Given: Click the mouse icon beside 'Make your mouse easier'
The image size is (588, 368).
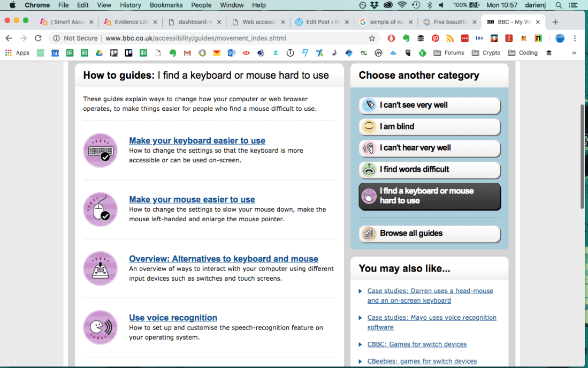Looking at the screenshot, I should click(x=100, y=209).
